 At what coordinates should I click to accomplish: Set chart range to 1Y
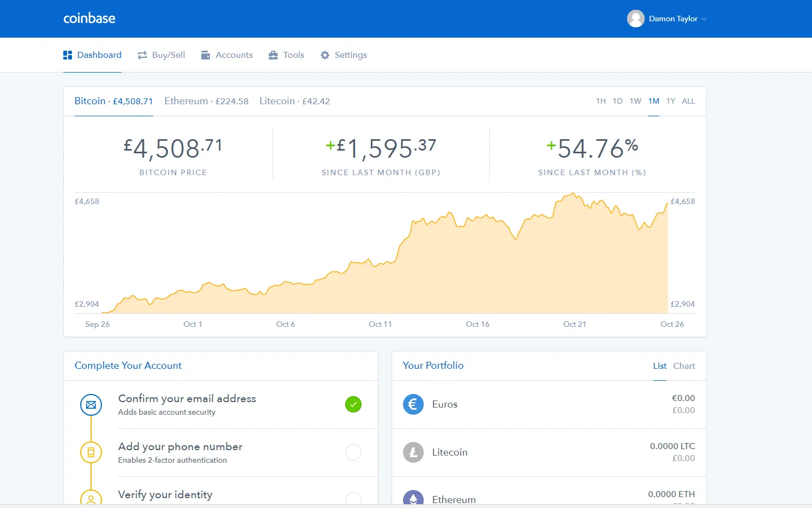(x=671, y=101)
